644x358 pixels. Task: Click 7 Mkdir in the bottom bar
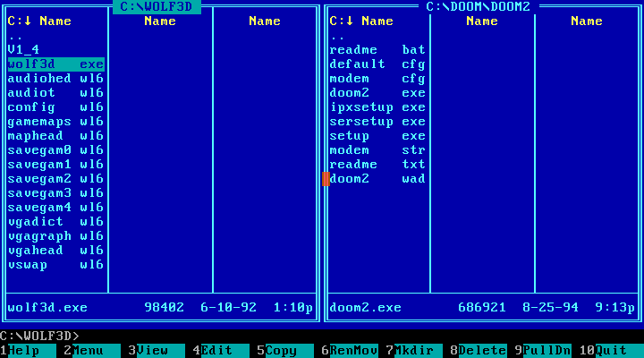pyautogui.click(x=414, y=351)
